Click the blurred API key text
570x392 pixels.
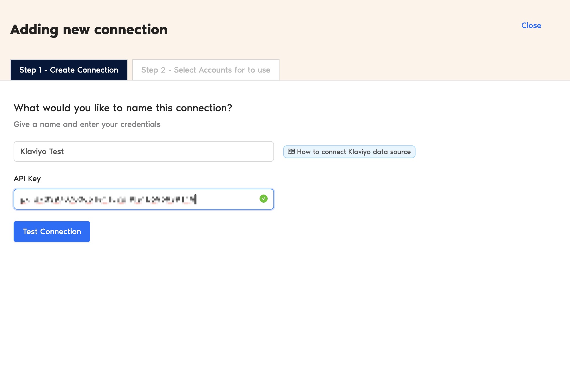[x=108, y=199]
